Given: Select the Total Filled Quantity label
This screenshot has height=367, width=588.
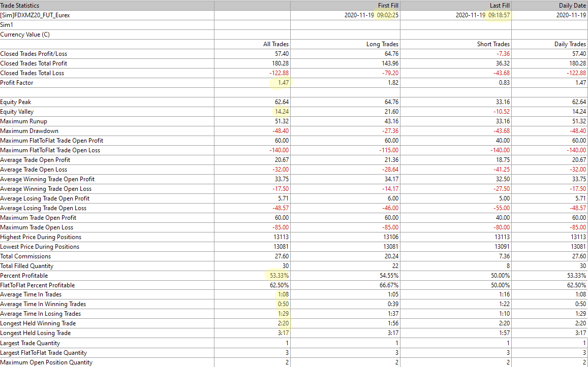Looking at the screenshot, I should click(27, 266).
